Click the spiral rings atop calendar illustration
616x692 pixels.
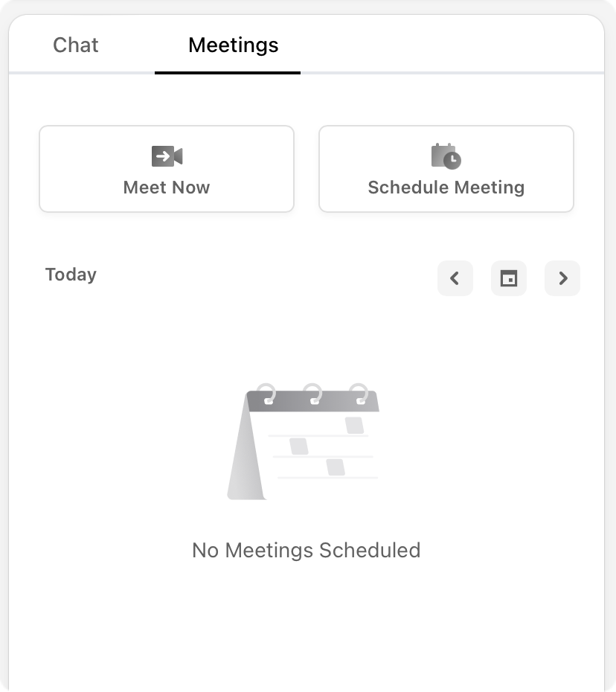point(312,394)
